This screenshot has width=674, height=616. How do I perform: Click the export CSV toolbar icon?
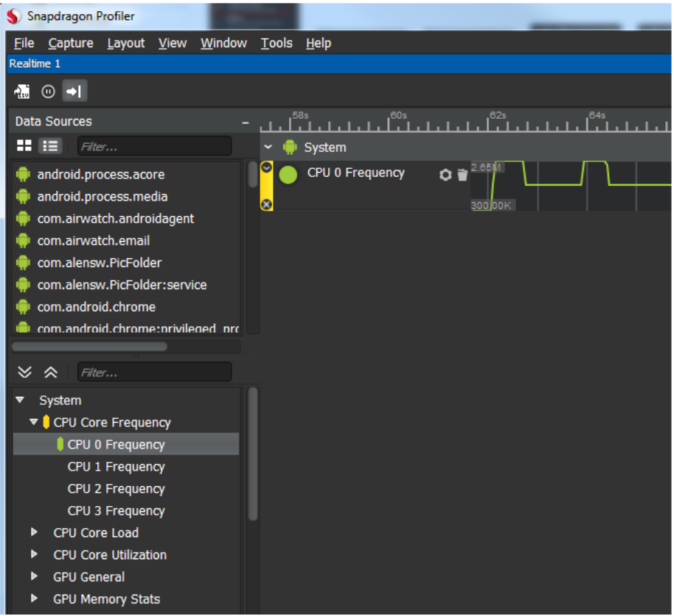(22, 91)
